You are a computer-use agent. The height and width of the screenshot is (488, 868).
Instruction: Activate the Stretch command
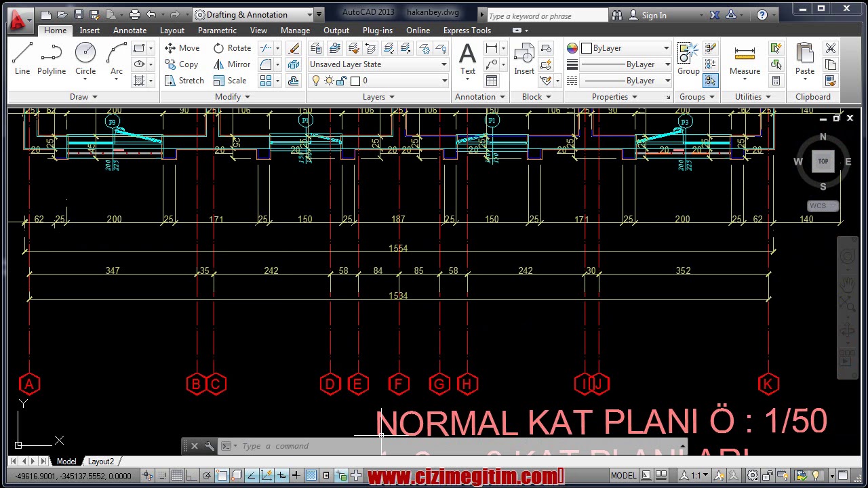(184, 81)
